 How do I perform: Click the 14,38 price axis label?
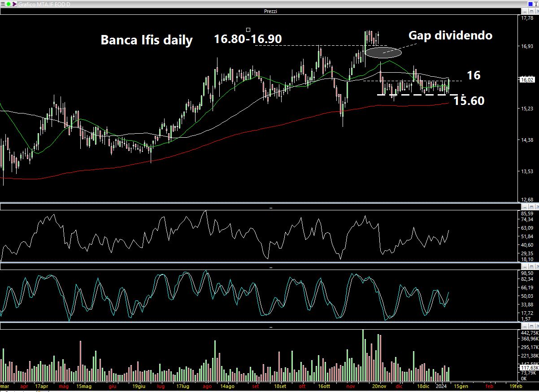pos(527,140)
